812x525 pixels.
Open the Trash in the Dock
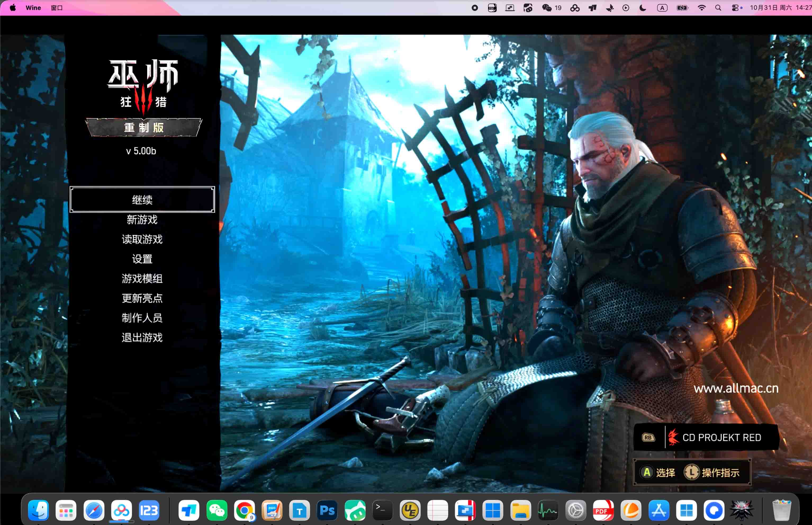[782, 510]
